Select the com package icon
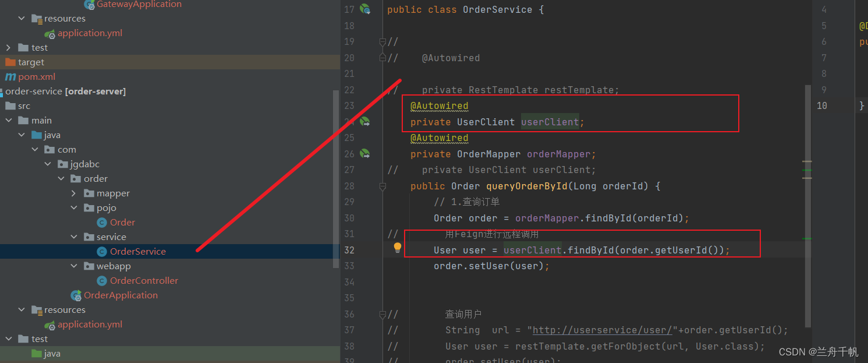Screen dimensions: 868x363 click(49, 150)
